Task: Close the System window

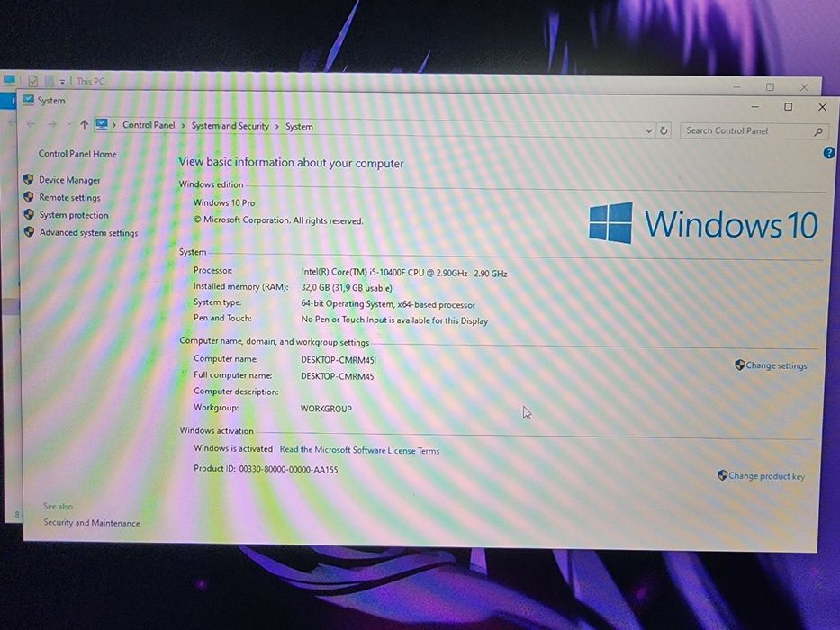Action: point(822,107)
